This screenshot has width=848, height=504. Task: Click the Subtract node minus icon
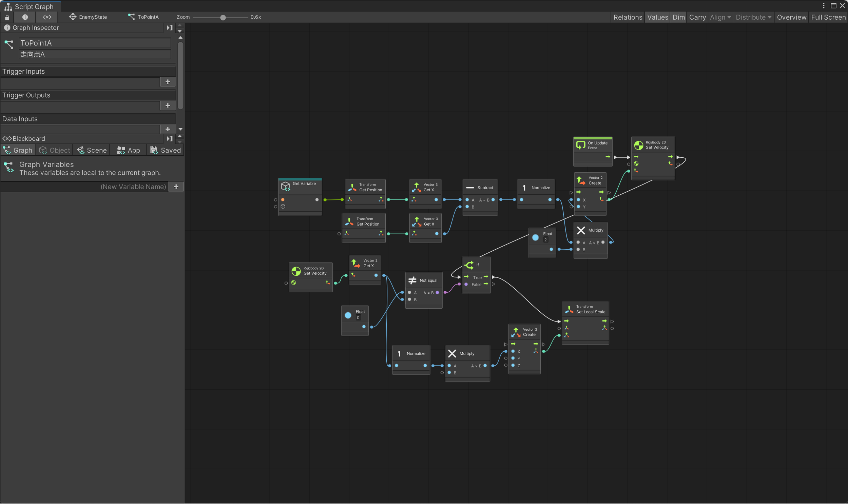point(470,188)
